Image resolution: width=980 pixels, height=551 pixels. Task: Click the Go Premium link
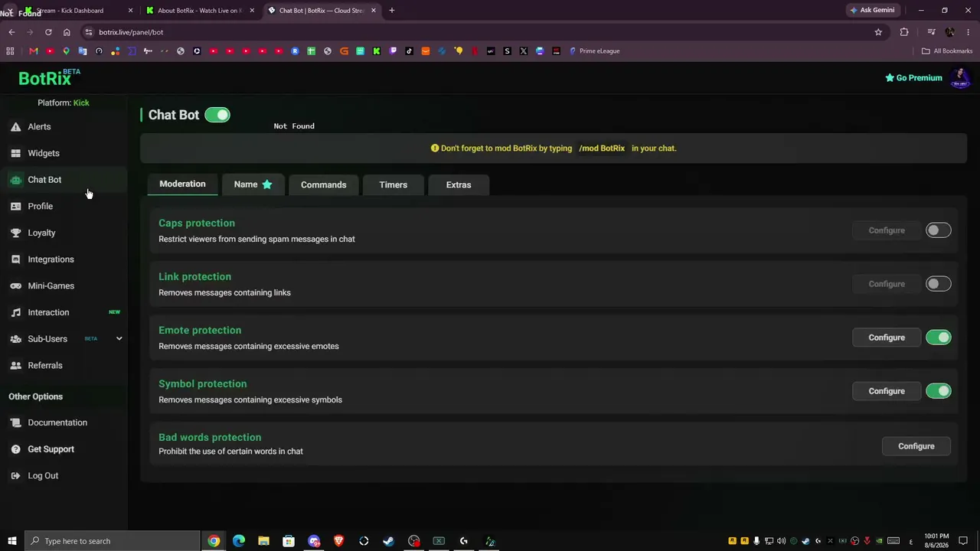pos(913,78)
